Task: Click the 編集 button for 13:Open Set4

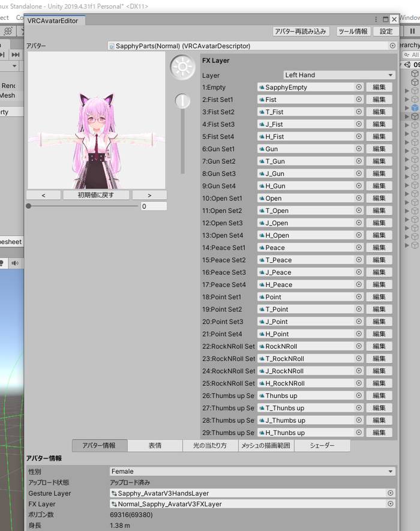Action: coord(379,235)
